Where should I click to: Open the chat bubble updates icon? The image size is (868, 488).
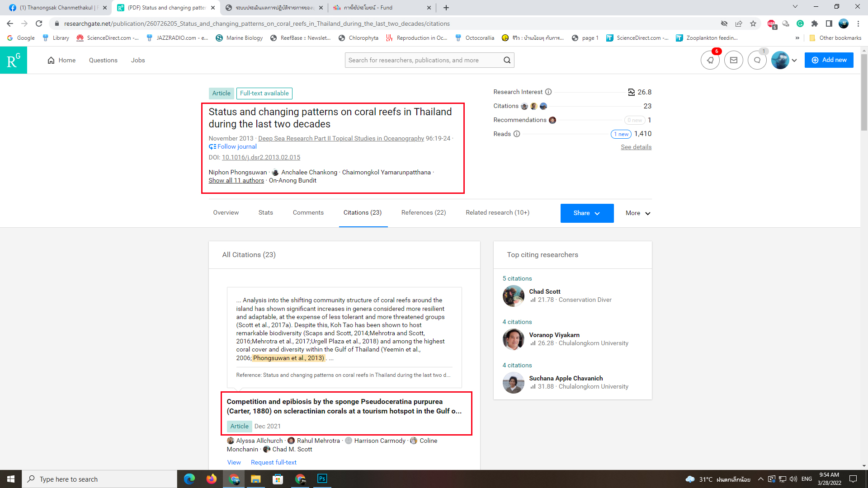pos(757,60)
